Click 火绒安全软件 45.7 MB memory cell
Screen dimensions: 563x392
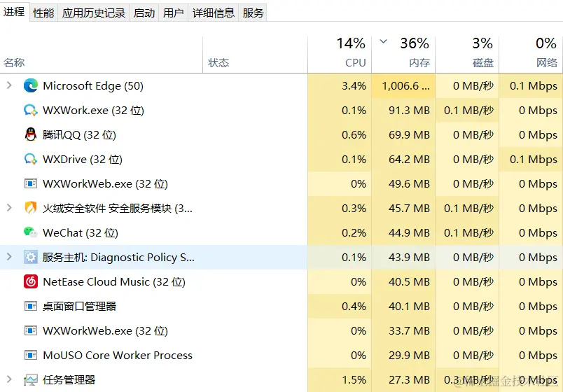point(403,208)
